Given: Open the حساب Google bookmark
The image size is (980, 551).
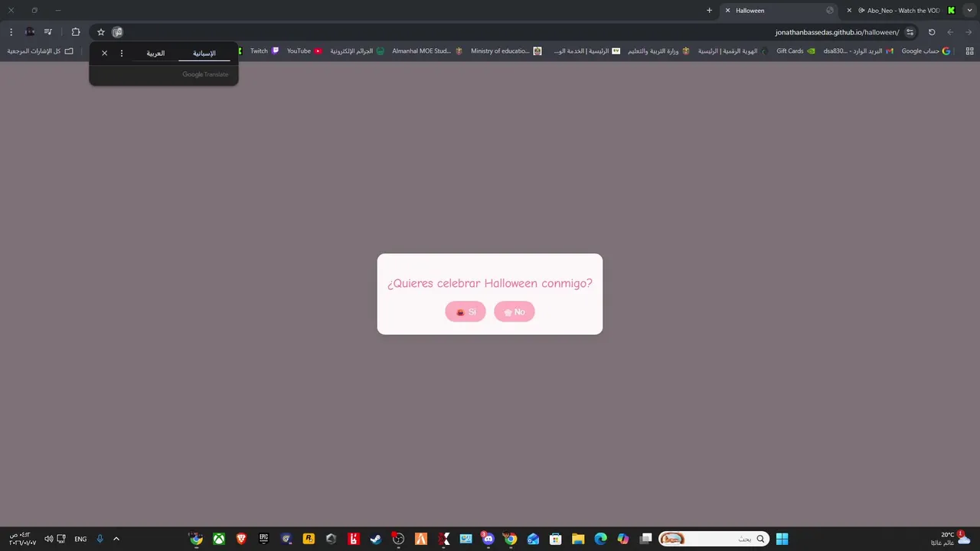Looking at the screenshot, I should click(926, 51).
